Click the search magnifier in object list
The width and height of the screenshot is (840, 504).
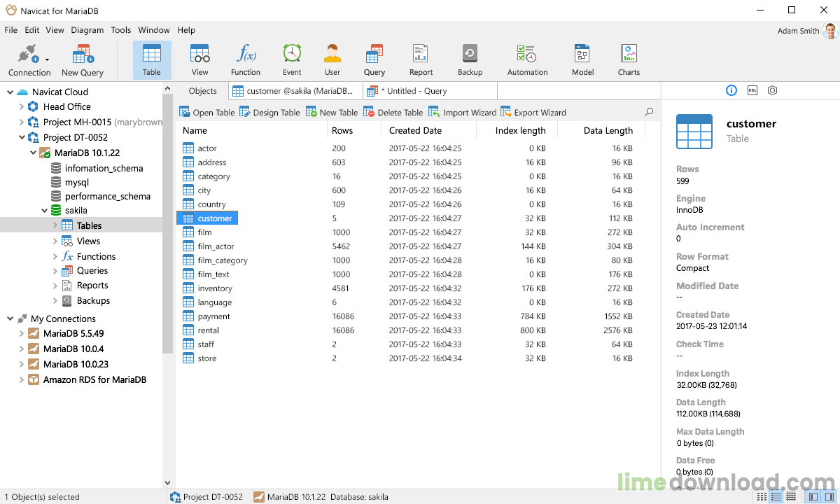(649, 112)
